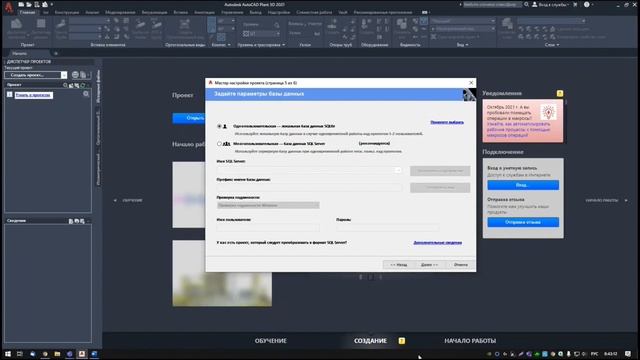640x360 pixels.
Task: Open the authentication type dropdown in wizard
Action: 268,205
